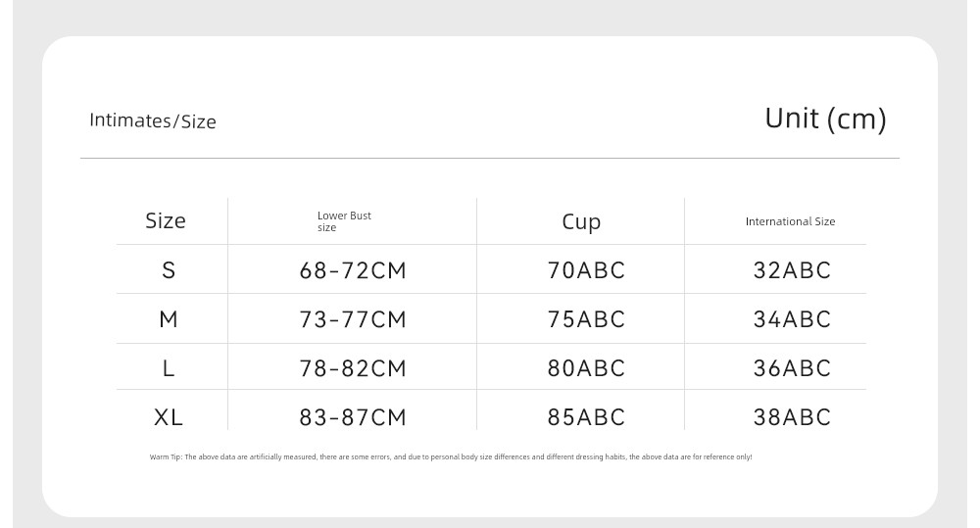980x528 pixels.
Task: Click the Intimates/Size heading
Action: click(x=153, y=120)
